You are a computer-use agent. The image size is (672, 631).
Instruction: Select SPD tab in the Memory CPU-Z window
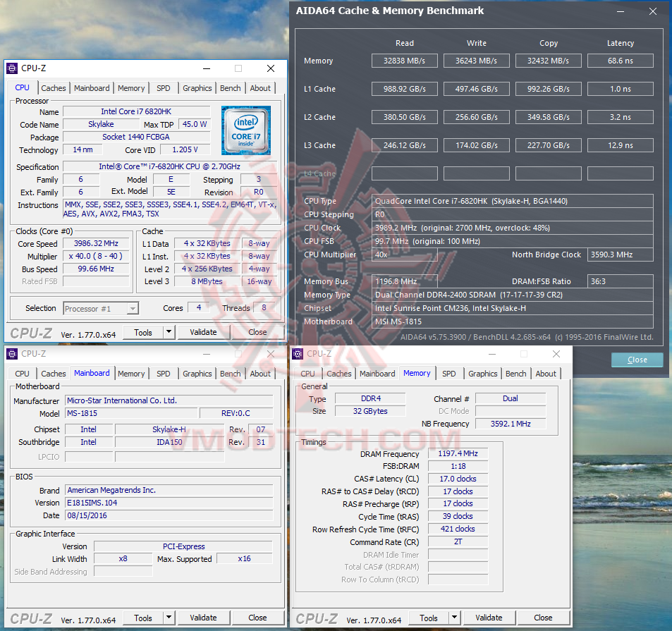tap(448, 374)
